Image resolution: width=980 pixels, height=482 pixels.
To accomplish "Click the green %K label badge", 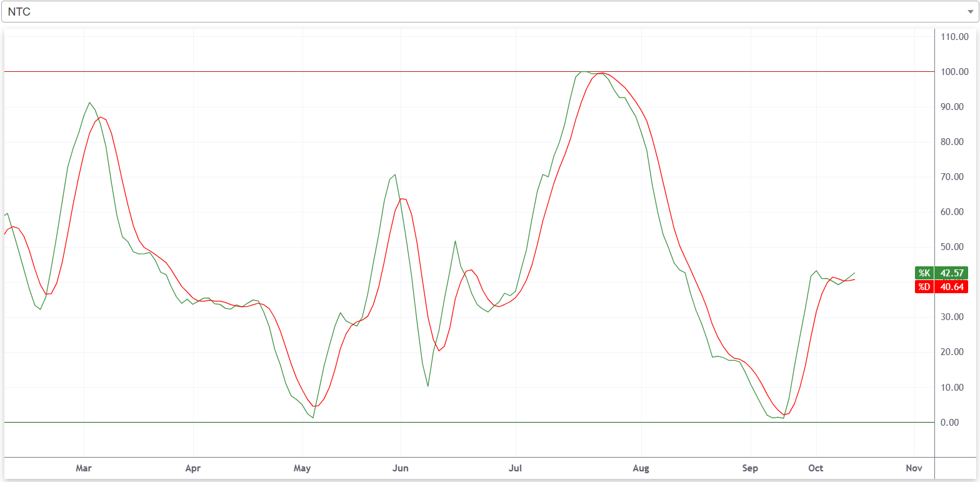I will click(x=924, y=273).
